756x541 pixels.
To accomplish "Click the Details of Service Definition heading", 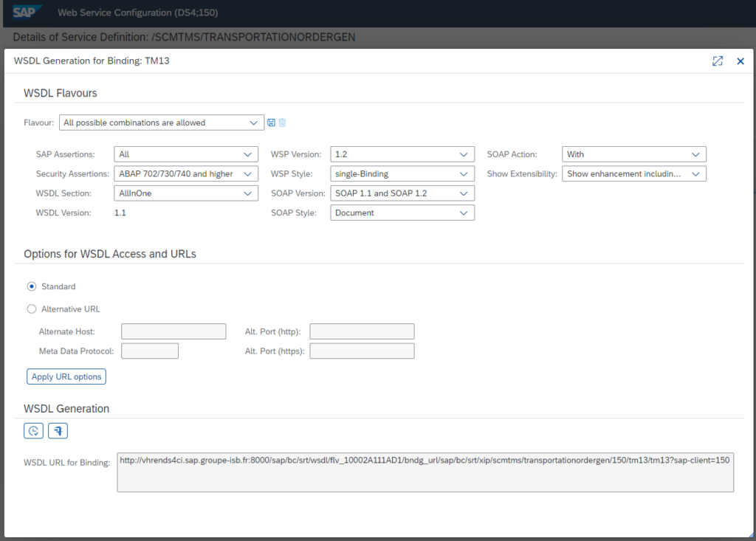I will [184, 37].
